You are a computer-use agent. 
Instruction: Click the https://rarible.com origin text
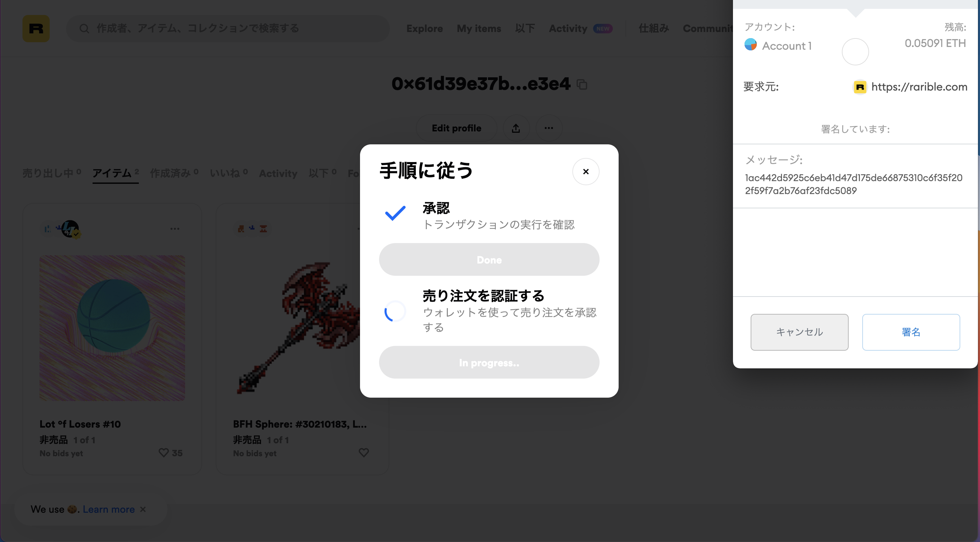[919, 87]
